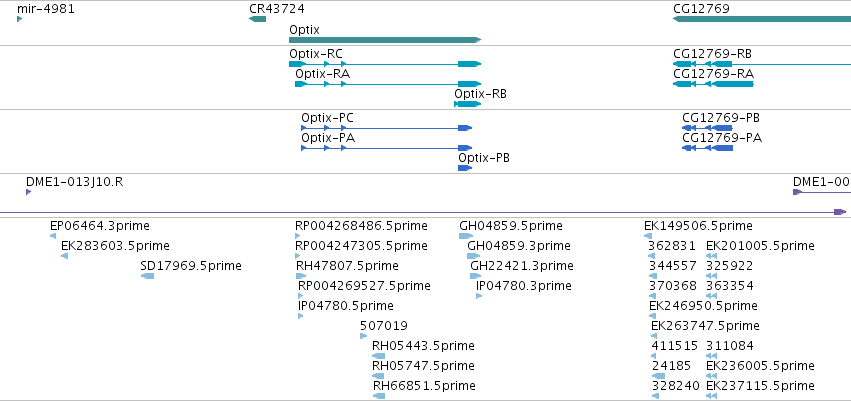This screenshot has width=851, height=401.
Task: Click the mir-4981 gene arrow marker
Action: 19,19
